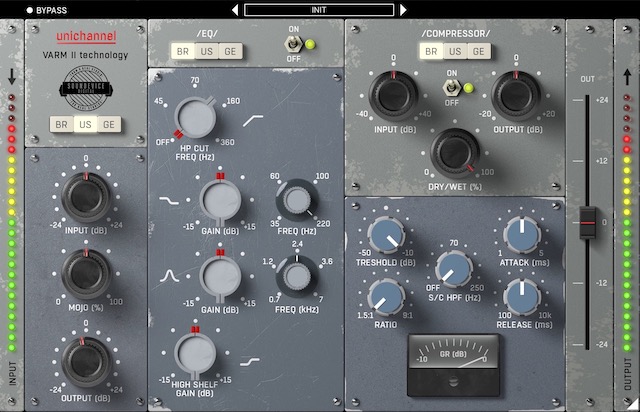This screenshot has width=640, height=412.
Task: Click the input meter down arrow
Action: coord(11,75)
